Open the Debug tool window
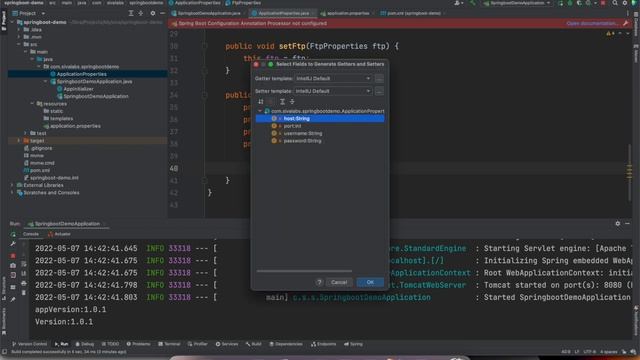Screen dimensions: 640x360 pos(84,344)
